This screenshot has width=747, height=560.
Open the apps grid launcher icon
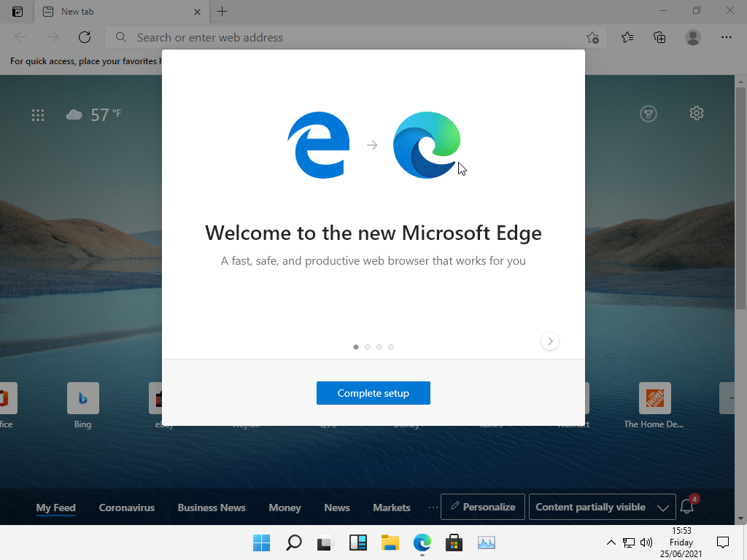coord(38,114)
